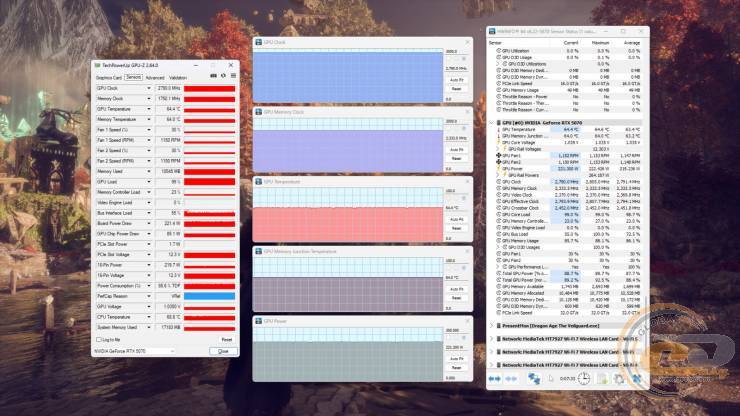The width and height of the screenshot is (740, 416).
Task: Click Reset in GPU Clock graph
Action: 456,89
